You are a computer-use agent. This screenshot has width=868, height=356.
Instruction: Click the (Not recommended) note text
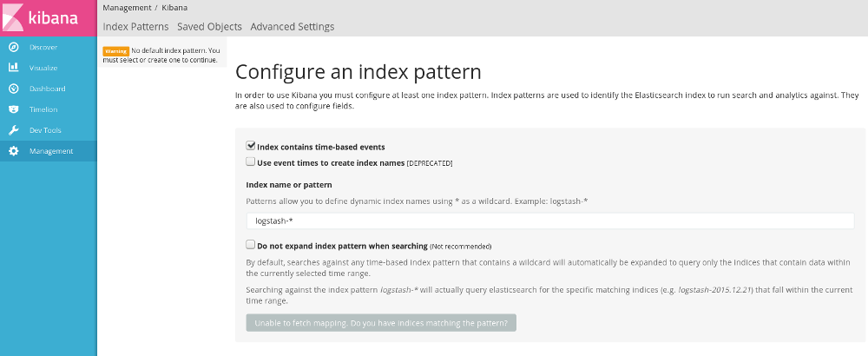pyautogui.click(x=461, y=247)
